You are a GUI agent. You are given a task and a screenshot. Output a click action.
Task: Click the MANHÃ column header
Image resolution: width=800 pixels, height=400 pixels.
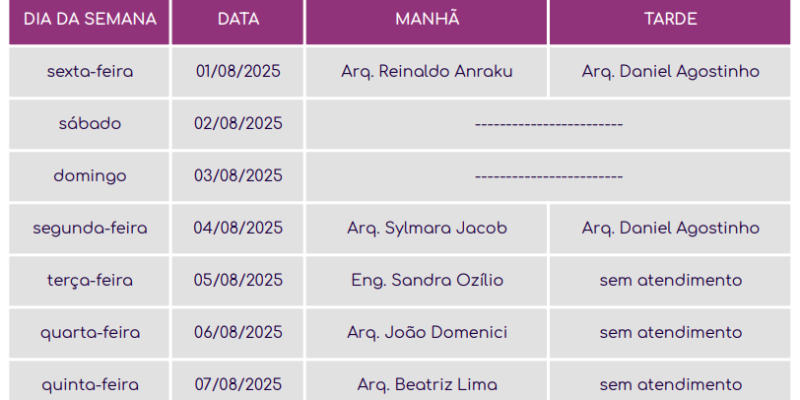(x=427, y=20)
